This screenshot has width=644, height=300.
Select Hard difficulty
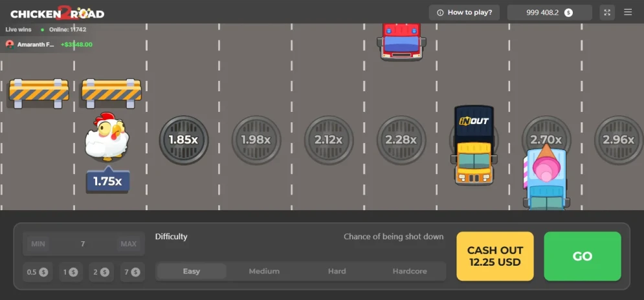coord(337,272)
